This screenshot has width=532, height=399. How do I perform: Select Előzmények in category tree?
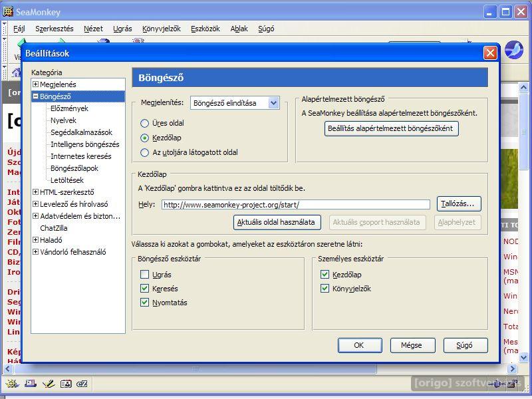(69, 108)
